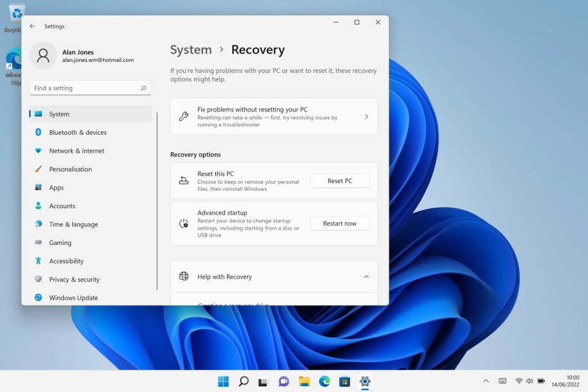Open the Start menu from the taskbar

pyautogui.click(x=222, y=381)
